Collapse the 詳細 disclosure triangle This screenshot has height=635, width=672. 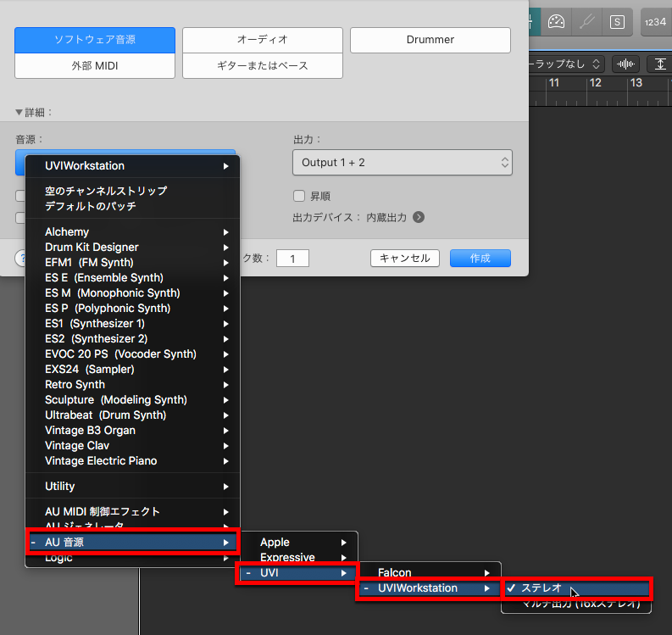[19, 113]
